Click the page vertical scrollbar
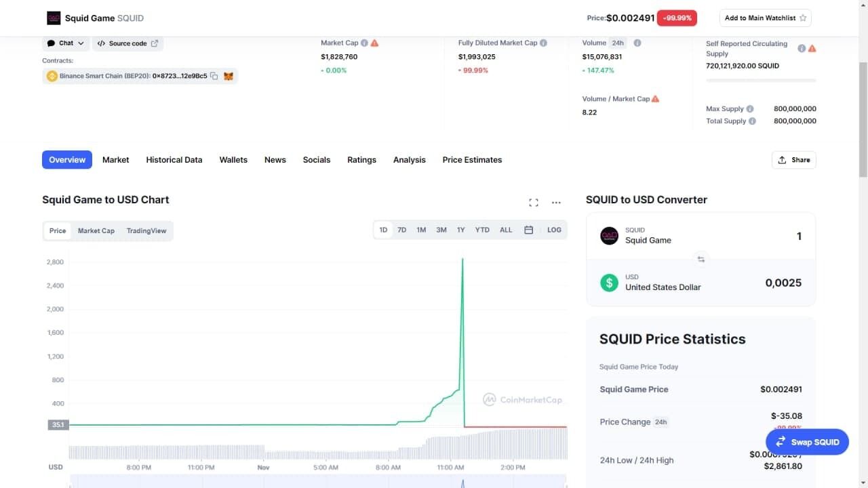 point(863,119)
